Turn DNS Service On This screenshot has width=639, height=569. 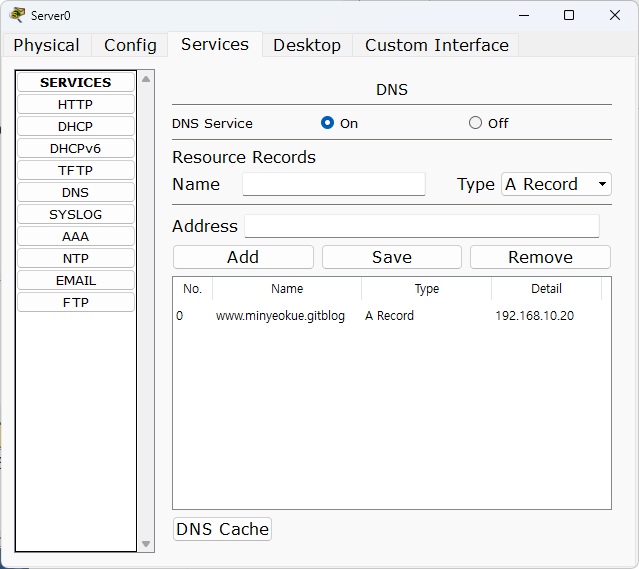click(x=327, y=123)
